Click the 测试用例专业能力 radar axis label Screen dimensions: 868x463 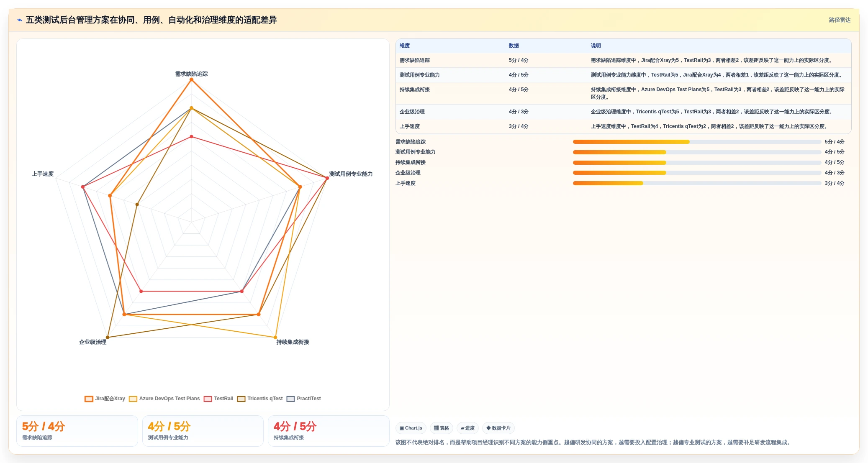351,174
